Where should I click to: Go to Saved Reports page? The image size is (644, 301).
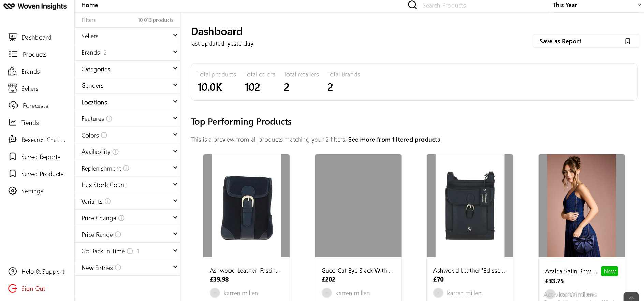coord(41,157)
